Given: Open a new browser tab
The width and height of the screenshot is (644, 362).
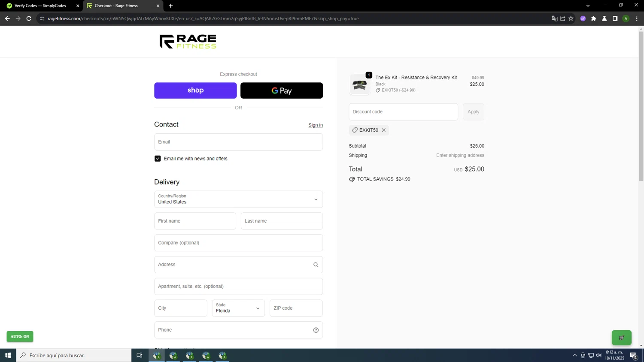Looking at the screenshot, I should click(171, 6).
